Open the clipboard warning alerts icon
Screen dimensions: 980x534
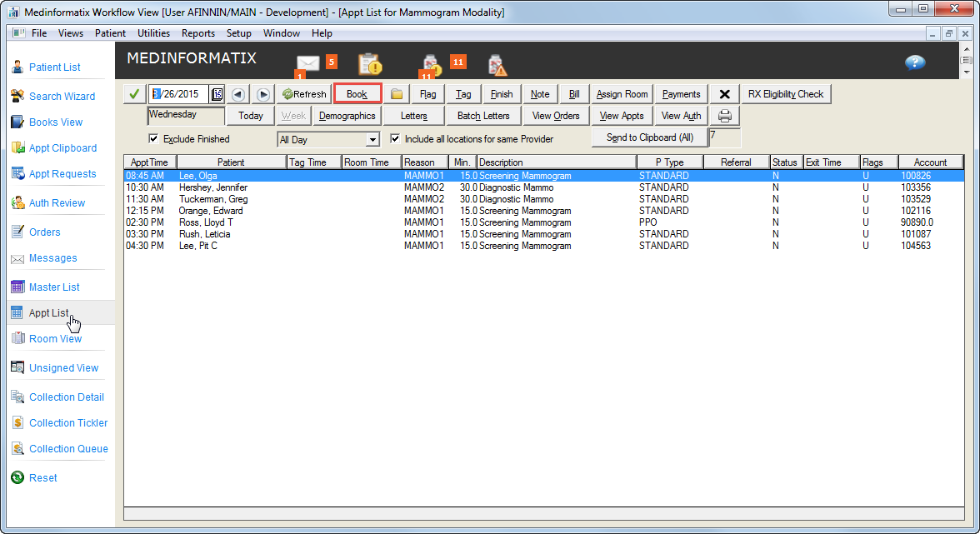(370, 63)
